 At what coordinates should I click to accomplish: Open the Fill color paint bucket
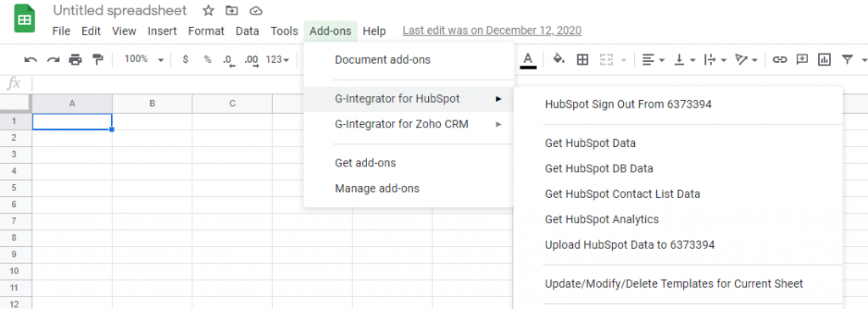[559, 59]
